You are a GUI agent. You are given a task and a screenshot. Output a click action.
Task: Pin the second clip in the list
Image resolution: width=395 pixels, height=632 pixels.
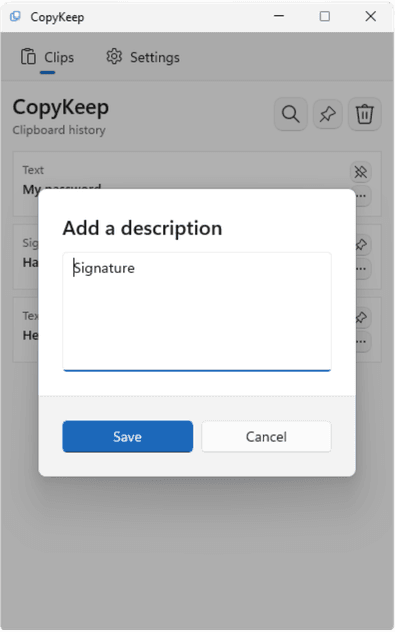pyautogui.click(x=361, y=245)
